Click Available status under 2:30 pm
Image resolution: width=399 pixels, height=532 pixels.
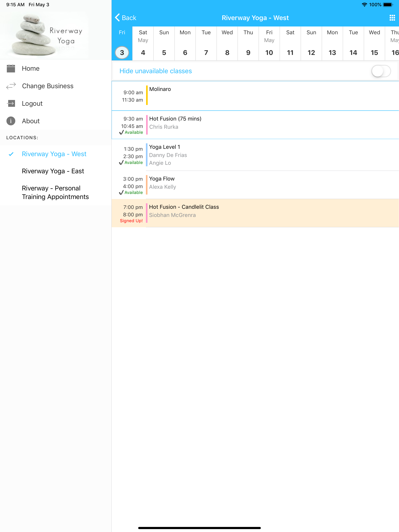pyautogui.click(x=131, y=163)
